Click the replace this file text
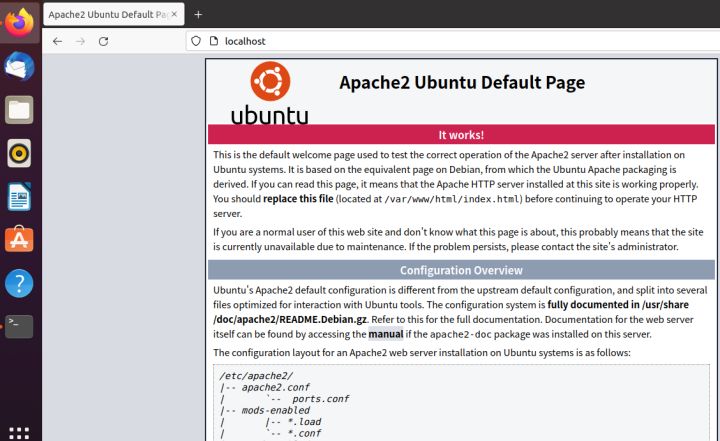720x441 pixels. tap(298, 199)
